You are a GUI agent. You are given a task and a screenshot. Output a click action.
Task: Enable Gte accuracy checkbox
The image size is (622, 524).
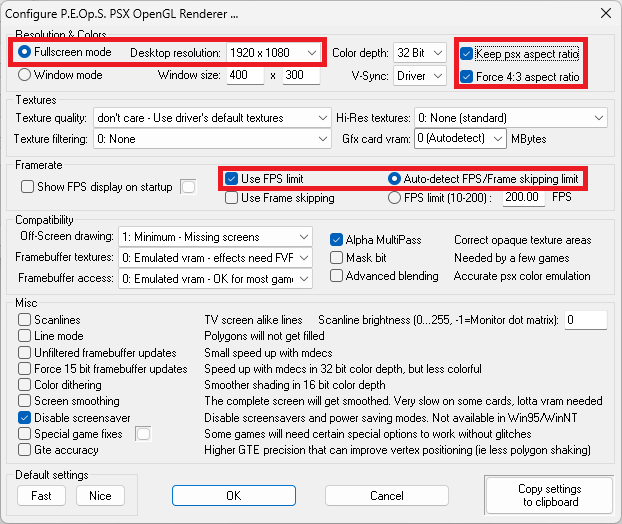tap(24, 450)
